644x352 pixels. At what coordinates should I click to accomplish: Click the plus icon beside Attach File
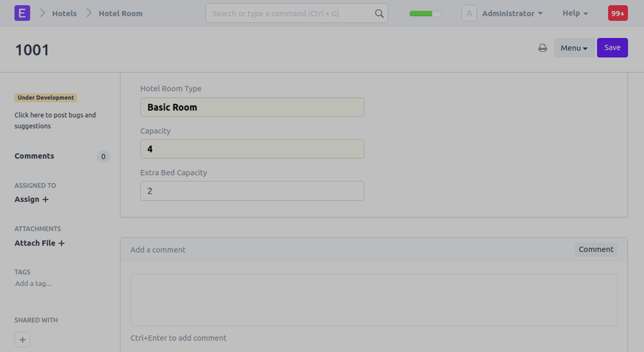click(62, 243)
